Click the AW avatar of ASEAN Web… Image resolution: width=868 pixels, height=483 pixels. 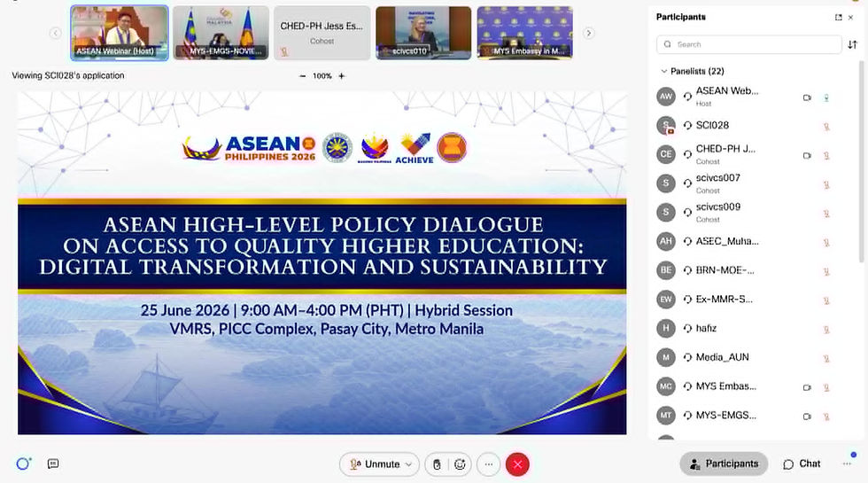(666, 97)
